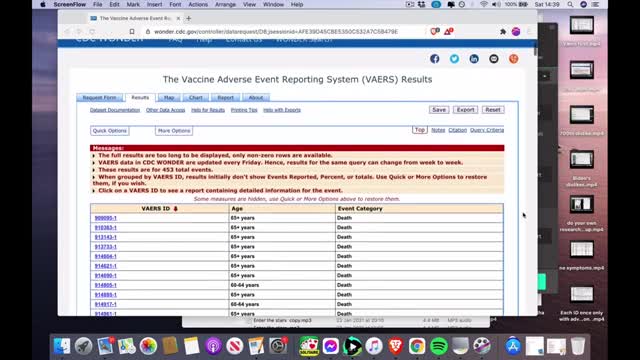Launch Spotify from the dock
This screenshot has width=640, height=360.
click(439, 346)
